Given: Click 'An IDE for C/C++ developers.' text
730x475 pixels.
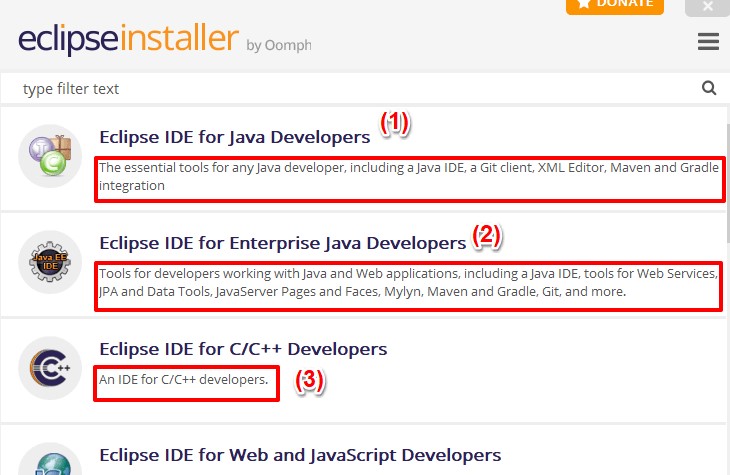Looking at the screenshot, I should click(183, 380).
